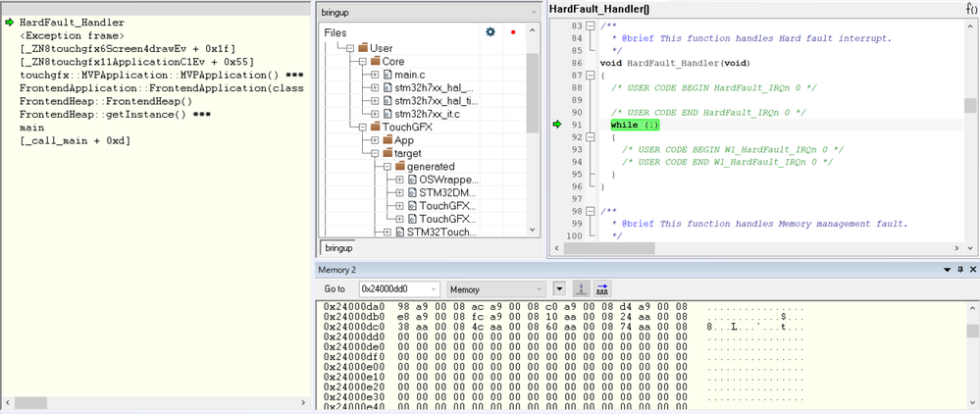Collapse the User folder in the file tree
Screen dimensions: 980x414
[348, 47]
